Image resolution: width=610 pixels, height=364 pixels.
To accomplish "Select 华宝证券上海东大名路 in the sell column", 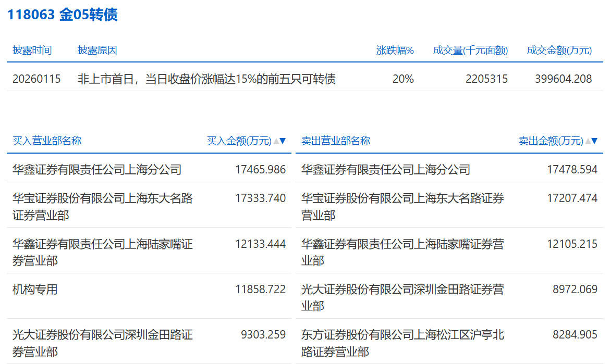I will (x=402, y=207).
